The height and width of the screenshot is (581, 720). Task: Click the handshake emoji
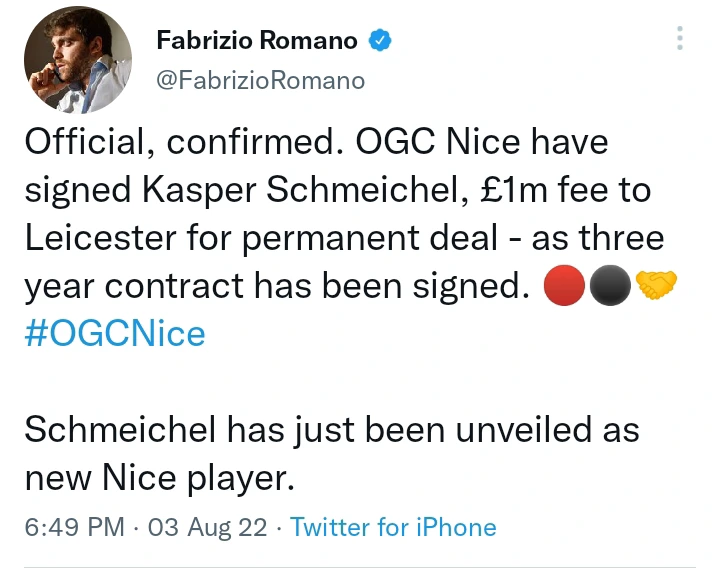point(656,287)
